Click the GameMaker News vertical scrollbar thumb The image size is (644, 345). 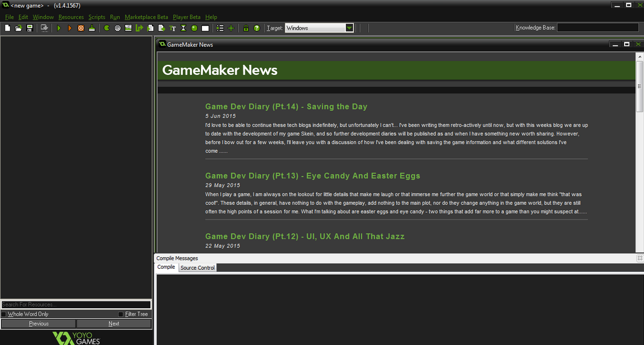[x=640, y=87]
